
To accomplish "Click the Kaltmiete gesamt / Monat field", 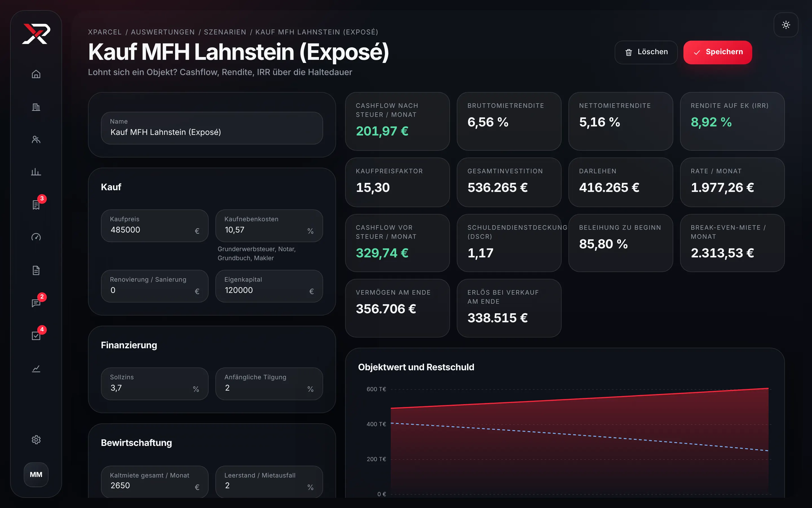I will pyautogui.click(x=155, y=481).
